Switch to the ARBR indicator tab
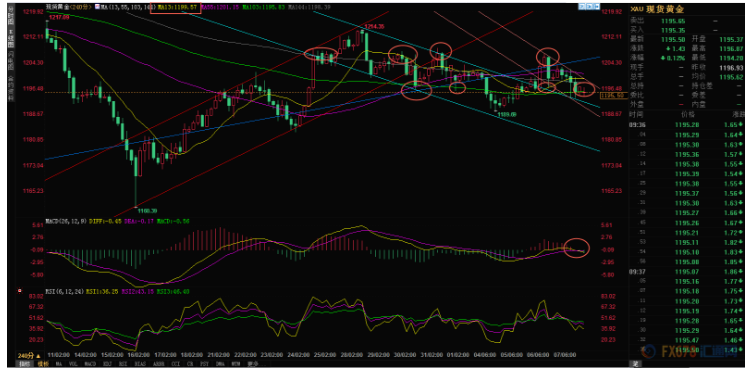Image resolution: width=748 pixels, height=375 pixels. [158, 364]
